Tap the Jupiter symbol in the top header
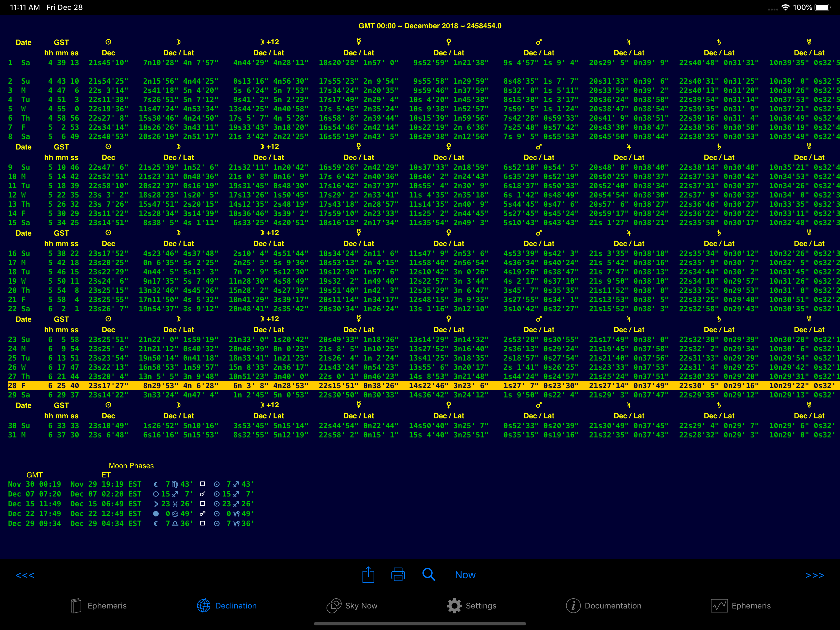 coord(629,42)
